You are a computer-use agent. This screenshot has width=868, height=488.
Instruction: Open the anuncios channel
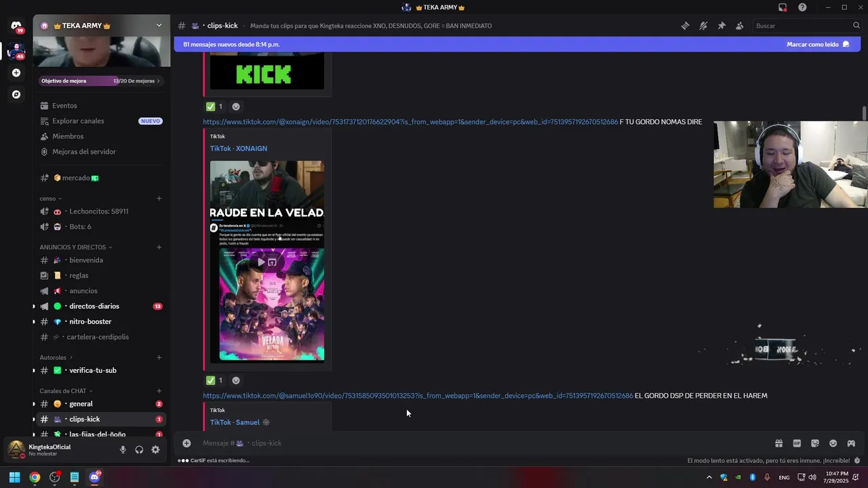pos(102,291)
